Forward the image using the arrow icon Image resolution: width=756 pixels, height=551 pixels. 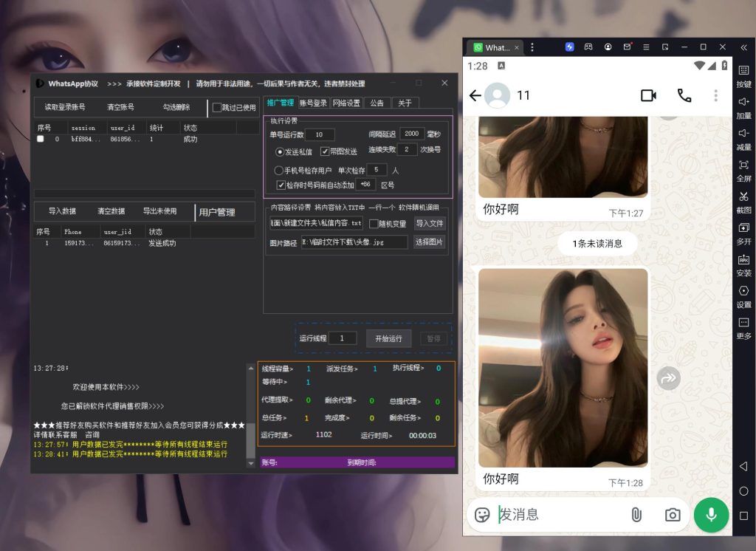coord(669,378)
